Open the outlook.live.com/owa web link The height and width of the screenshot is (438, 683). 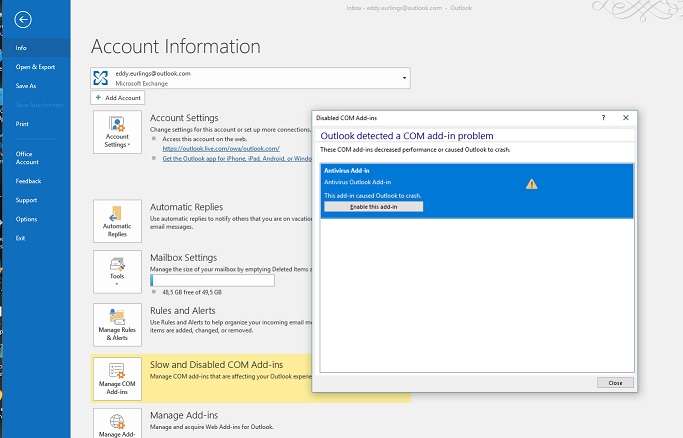221,148
